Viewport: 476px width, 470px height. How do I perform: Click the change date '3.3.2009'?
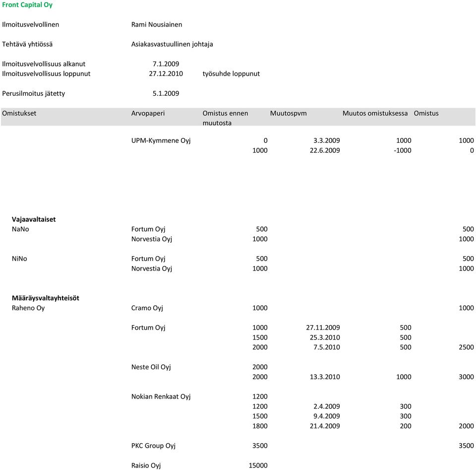[x=327, y=140]
